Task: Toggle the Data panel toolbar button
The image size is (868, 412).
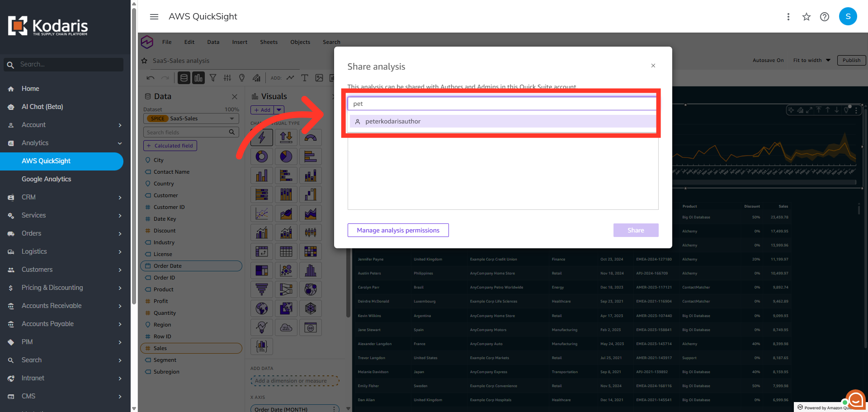Action: click(x=184, y=78)
